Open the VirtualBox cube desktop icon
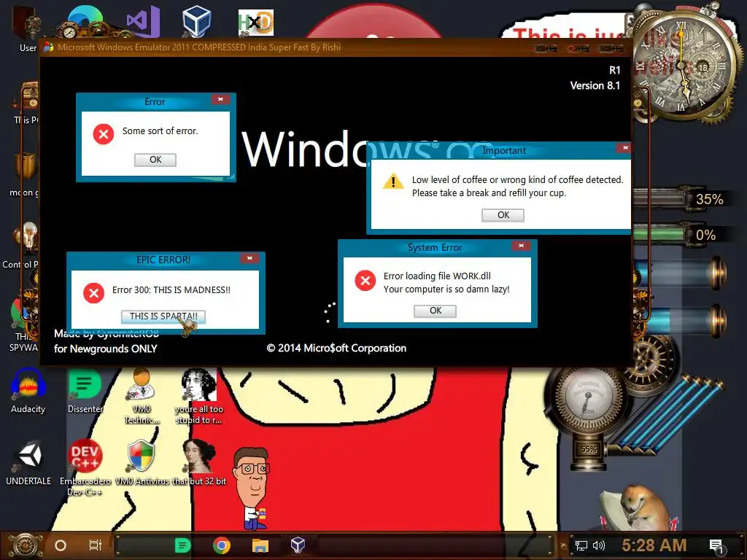Viewport: 747px width, 560px height. (196, 21)
